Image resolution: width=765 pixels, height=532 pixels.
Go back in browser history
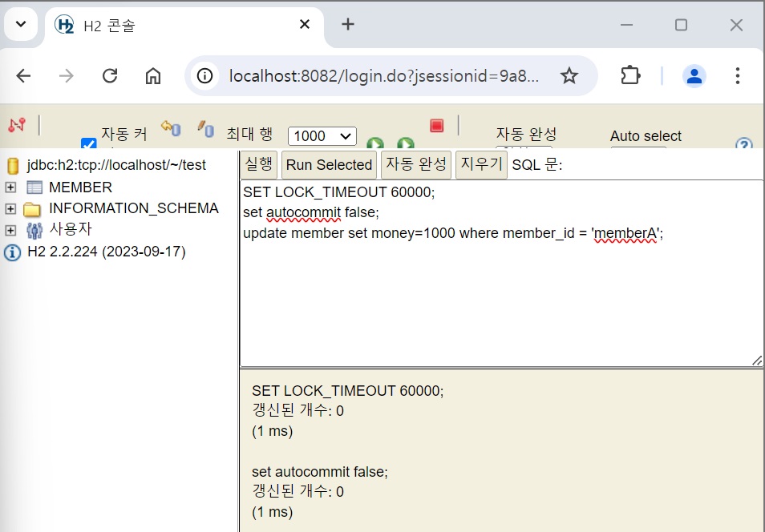point(23,75)
